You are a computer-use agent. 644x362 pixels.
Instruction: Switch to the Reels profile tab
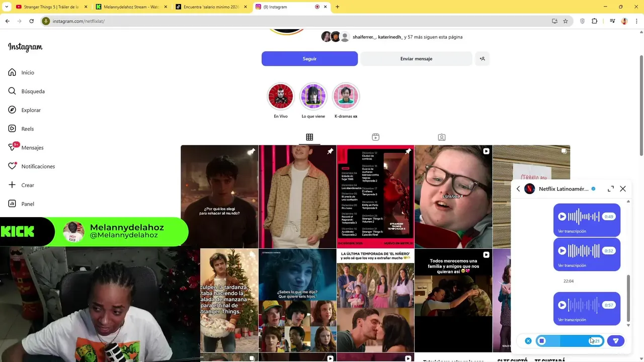point(375,137)
